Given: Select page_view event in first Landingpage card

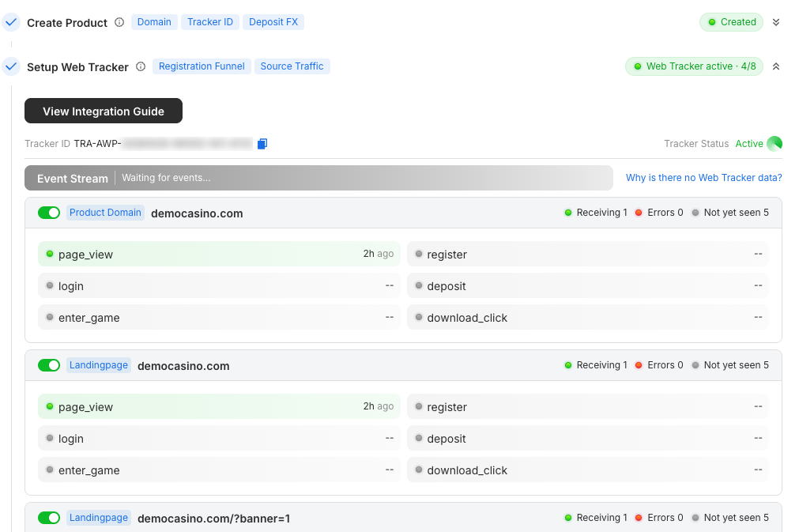Looking at the screenshot, I should pyautogui.click(x=219, y=406).
